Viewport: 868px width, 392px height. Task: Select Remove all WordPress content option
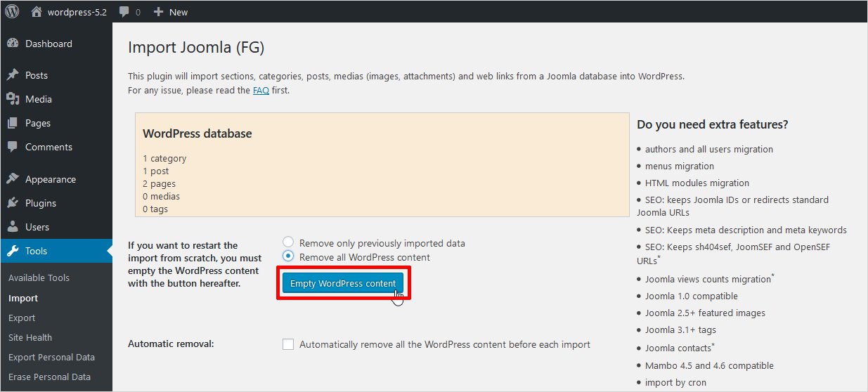point(288,257)
